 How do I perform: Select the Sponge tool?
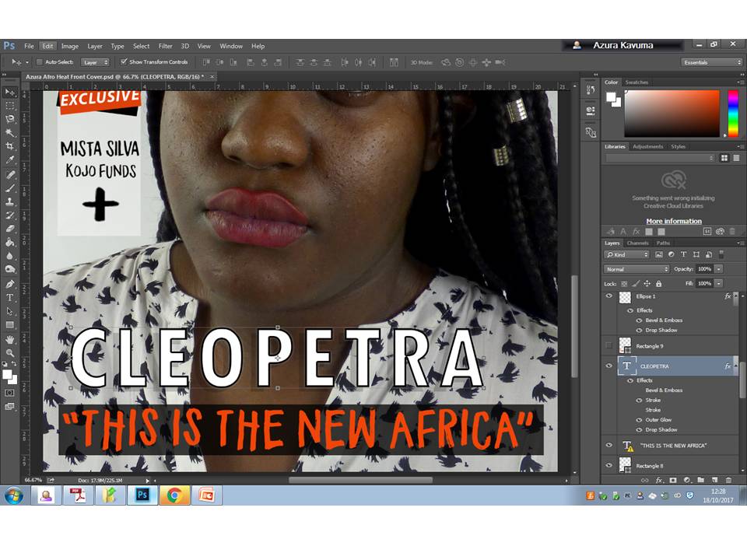pos(9,270)
